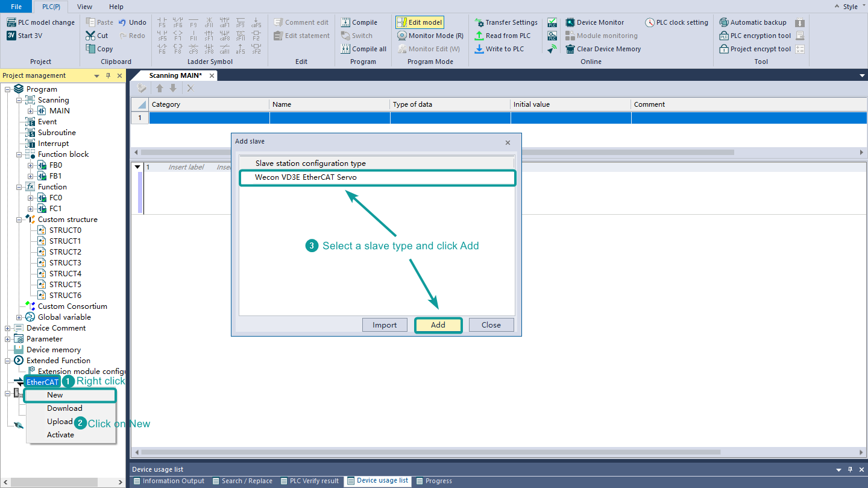Click the Read from PLC icon
This screenshot has width=868, height=488.
coord(479,36)
